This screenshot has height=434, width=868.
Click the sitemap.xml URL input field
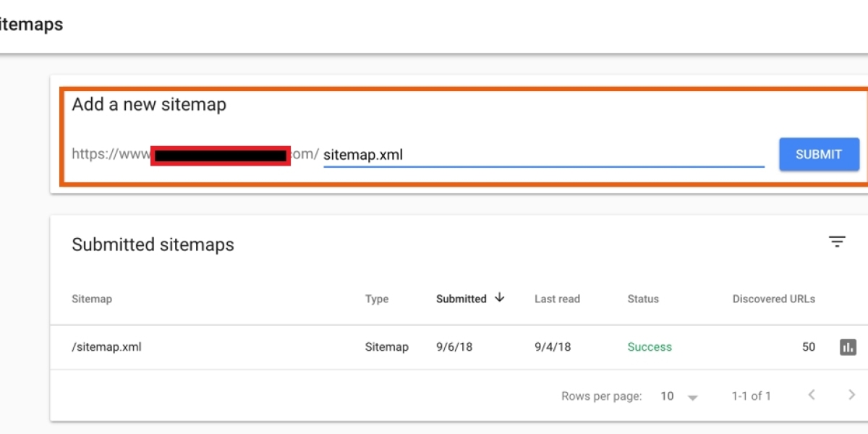(x=542, y=155)
